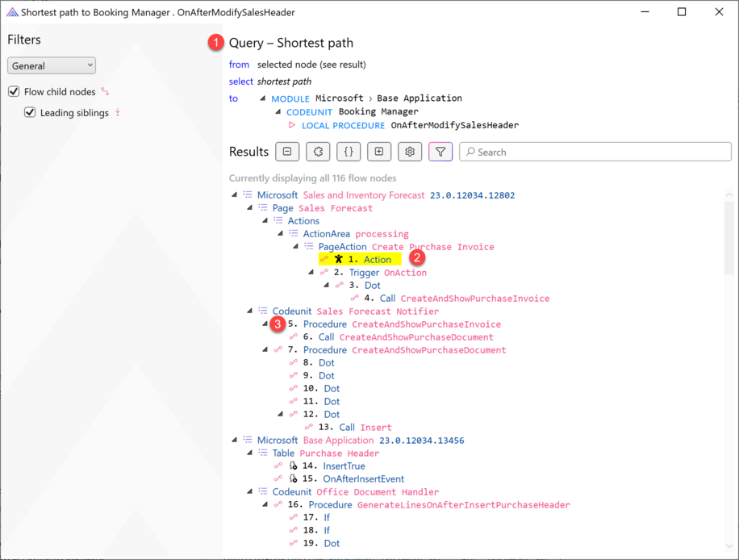Click the event icon on 15. OnAfterInsertEvent
The height and width of the screenshot is (560, 739).
coord(293,479)
